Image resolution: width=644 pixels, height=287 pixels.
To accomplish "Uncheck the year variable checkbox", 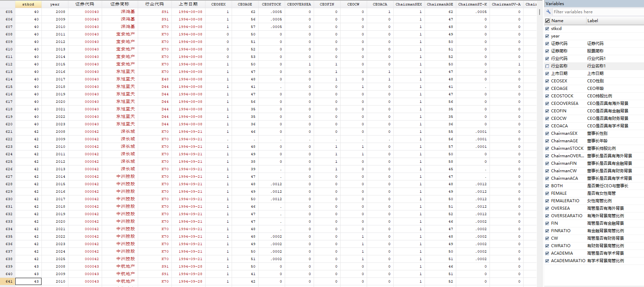I will 547,36.
